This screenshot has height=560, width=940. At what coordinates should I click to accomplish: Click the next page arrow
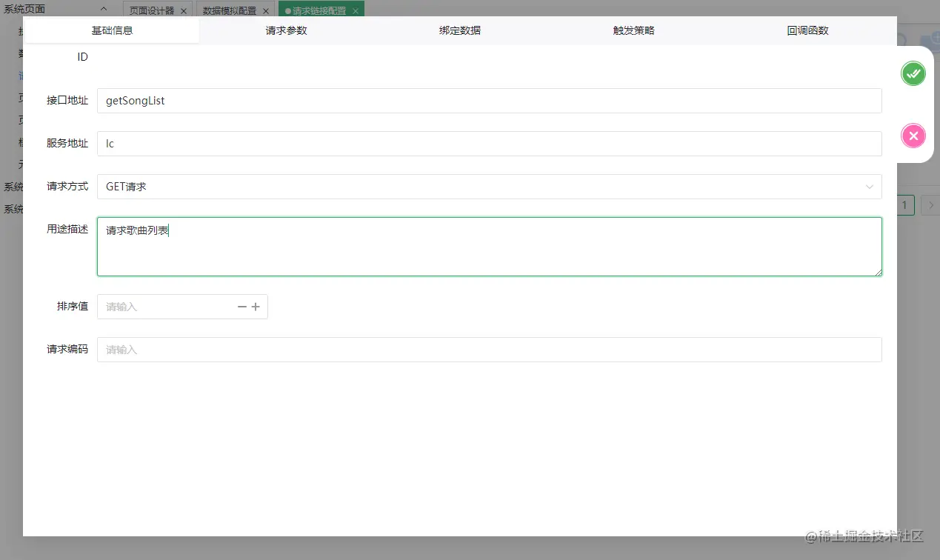click(931, 205)
